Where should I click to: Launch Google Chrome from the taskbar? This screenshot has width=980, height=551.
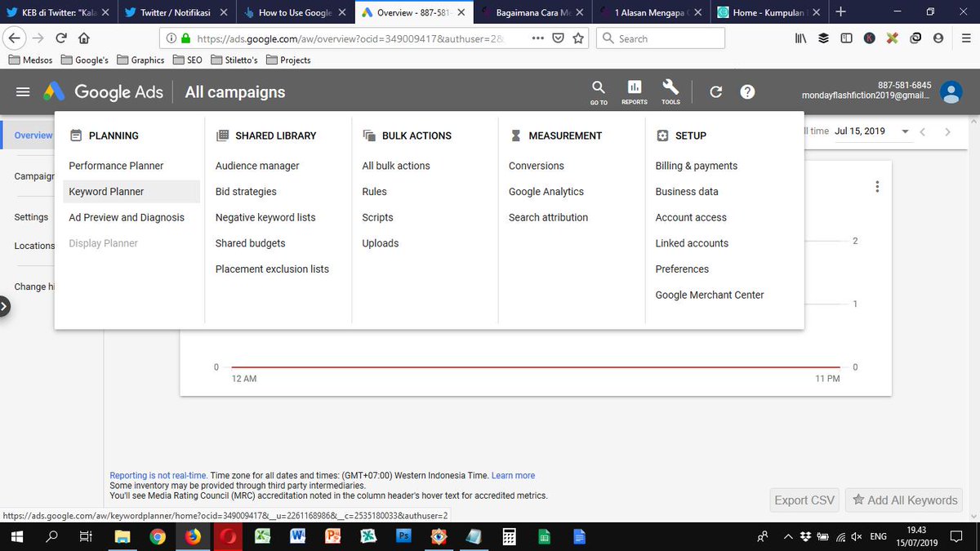(x=158, y=536)
